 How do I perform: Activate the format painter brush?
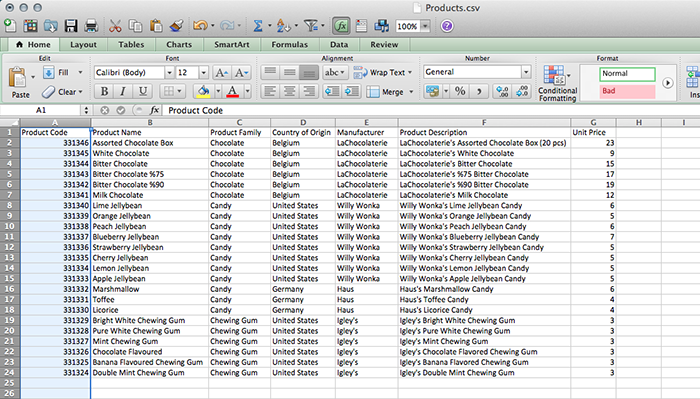177,26
